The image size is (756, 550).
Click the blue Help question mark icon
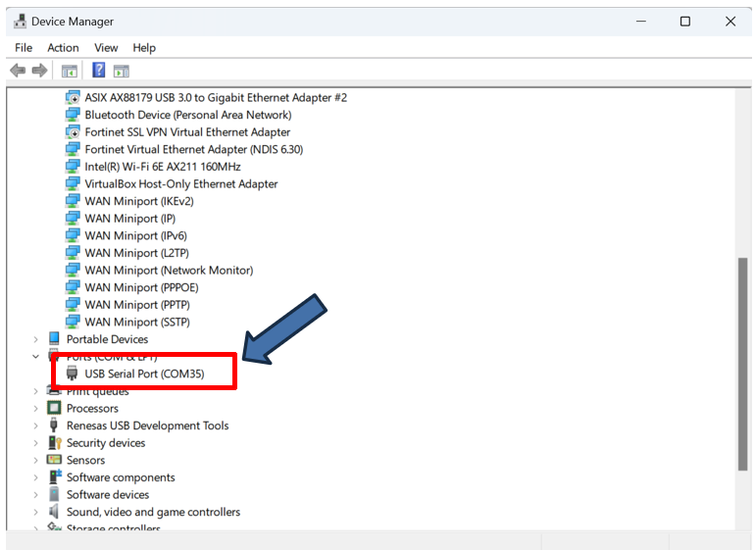click(99, 71)
